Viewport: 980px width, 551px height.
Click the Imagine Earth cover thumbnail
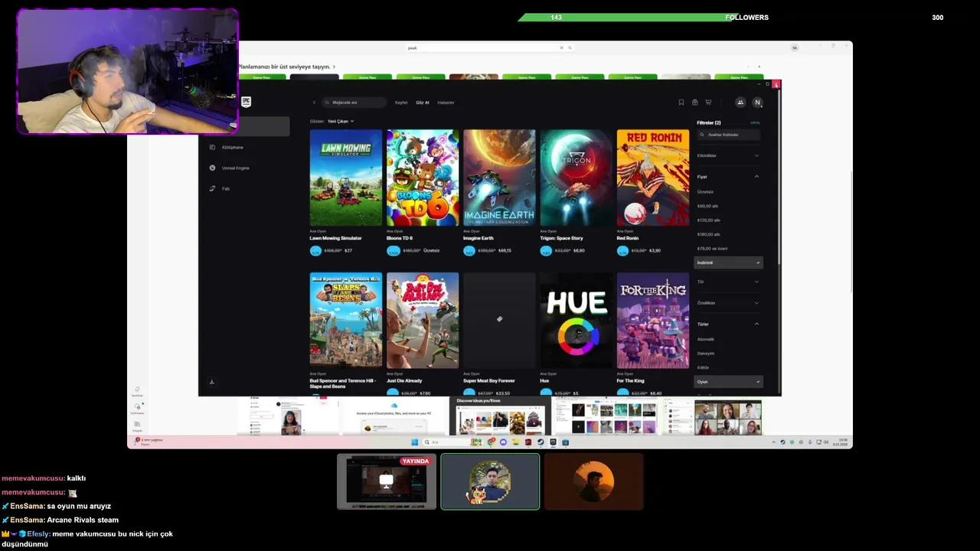499,178
